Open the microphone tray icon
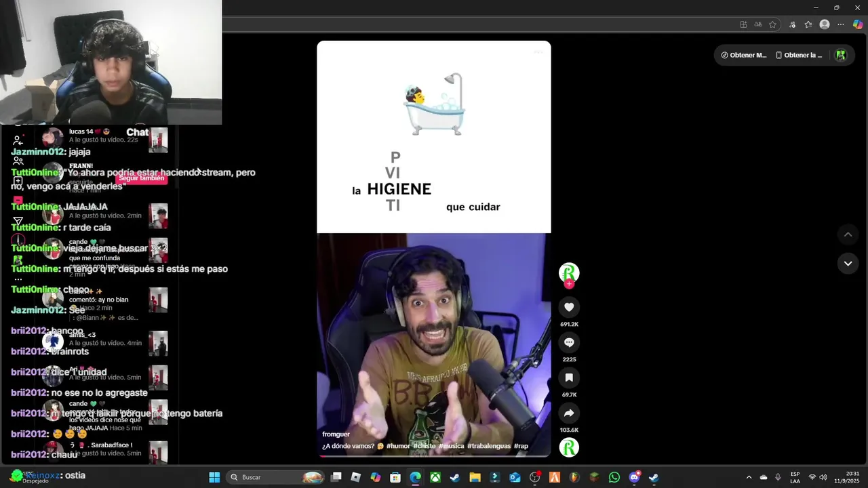The height and width of the screenshot is (488, 868). (x=778, y=477)
